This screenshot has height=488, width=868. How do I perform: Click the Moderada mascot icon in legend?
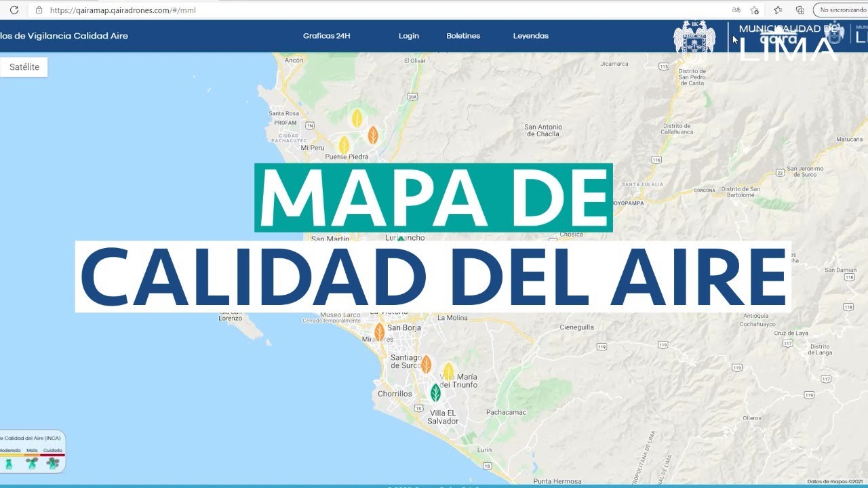(9, 464)
